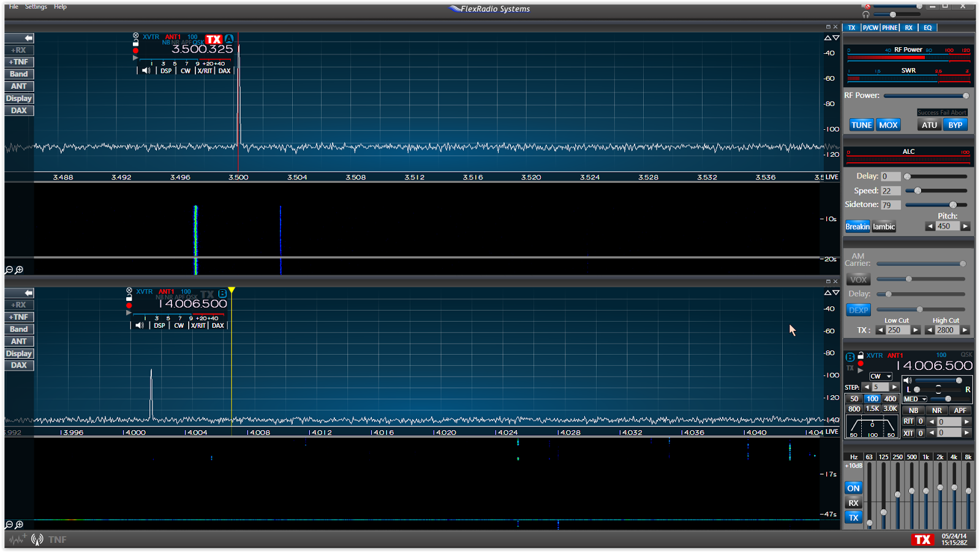980x552 pixels.
Task: Toggle the equalizer ON button
Action: click(853, 488)
